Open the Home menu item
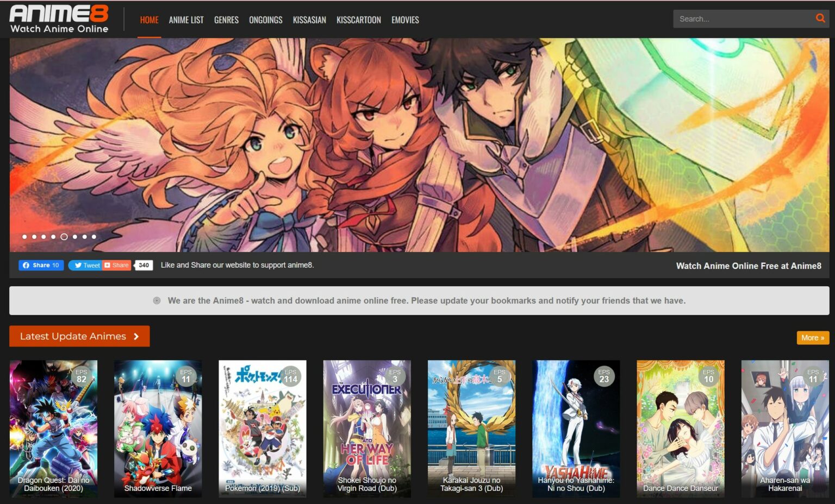Screen dimensions: 835x504 [x=149, y=20]
